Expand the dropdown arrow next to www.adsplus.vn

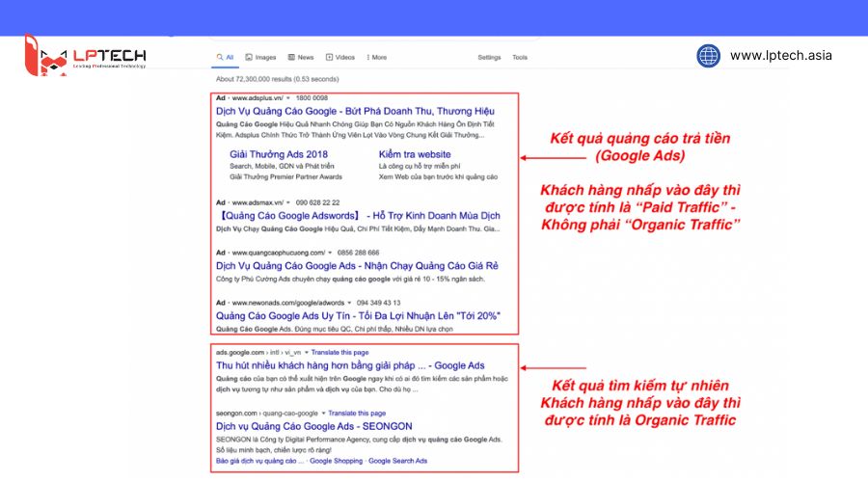click(287, 98)
